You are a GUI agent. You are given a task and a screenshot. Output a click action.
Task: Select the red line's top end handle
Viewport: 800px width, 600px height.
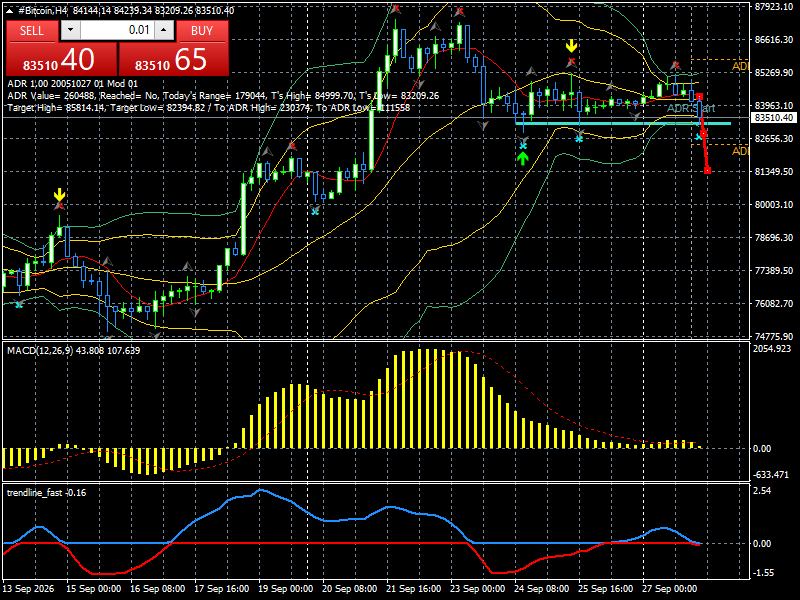click(699, 96)
